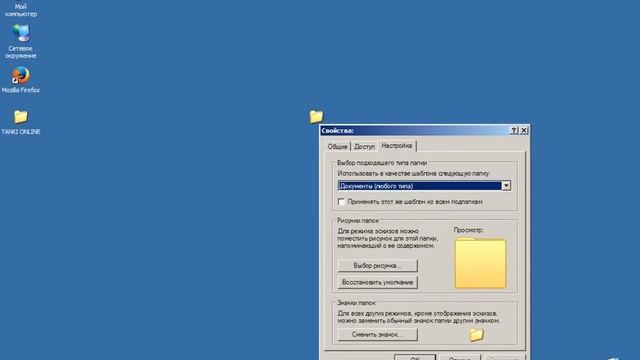Switch to the Доступ tab
This screenshot has height=360, width=640.
pyautogui.click(x=364, y=147)
